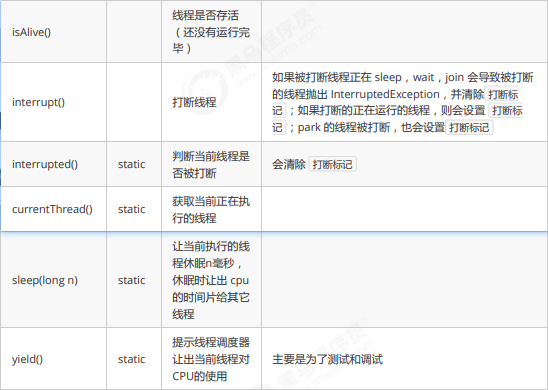This screenshot has width=548, height=390.
Task: Click the description 打断线程
Action: pos(194,102)
